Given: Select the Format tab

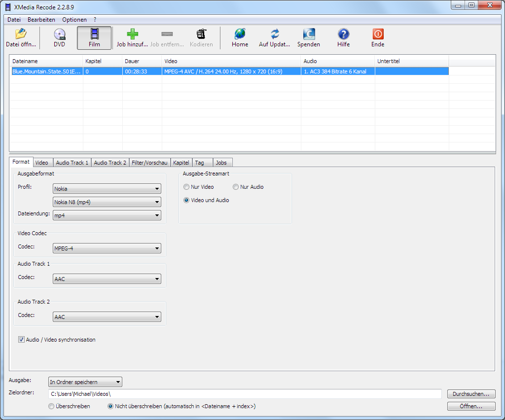Looking at the screenshot, I should coord(21,162).
